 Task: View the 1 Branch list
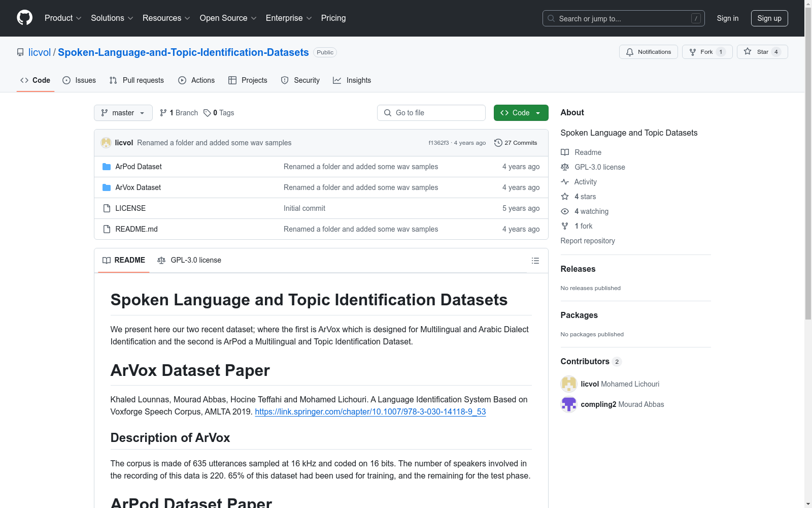coord(179,113)
